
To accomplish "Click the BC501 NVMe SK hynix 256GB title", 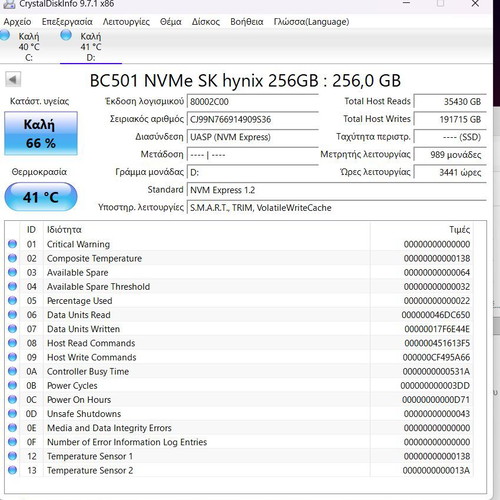I will [x=245, y=81].
